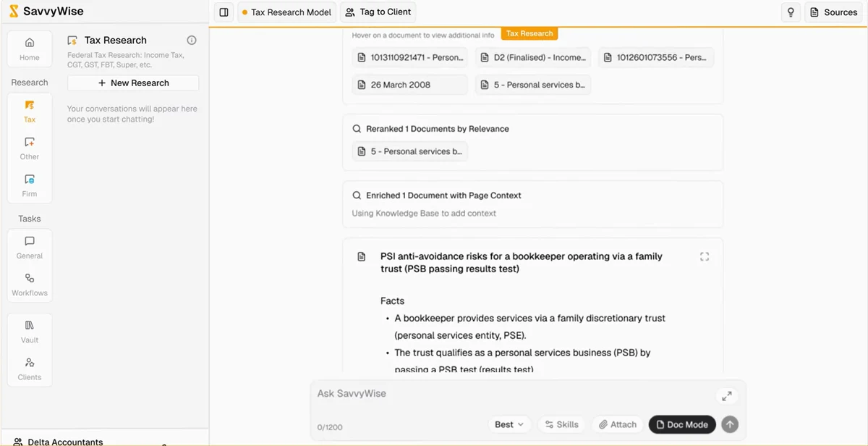Click Enriched 1 Document with Page Context
Image resolution: width=868 pixels, height=446 pixels.
click(x=443, y=195)
